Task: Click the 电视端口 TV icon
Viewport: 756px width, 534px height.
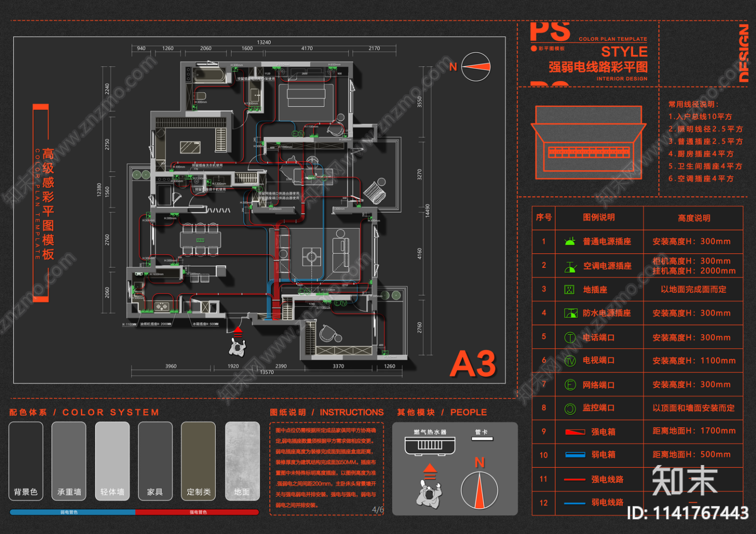Action: (x=570, y=361)
